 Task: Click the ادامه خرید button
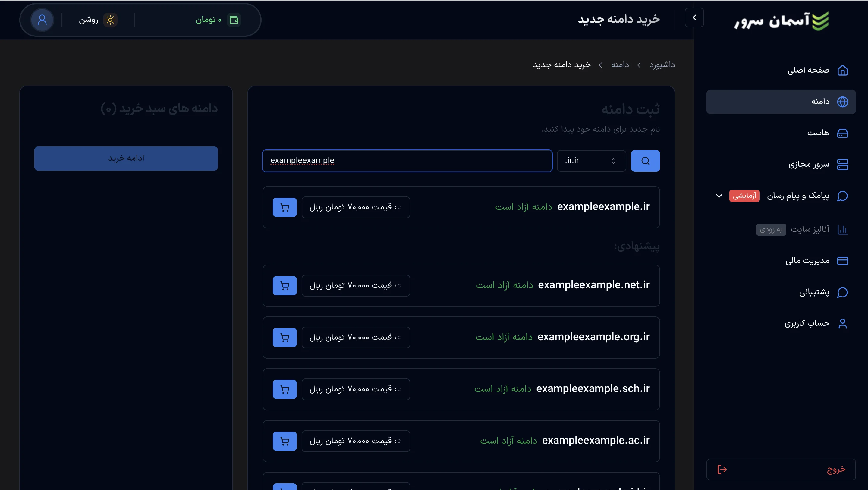coord(126,159)
